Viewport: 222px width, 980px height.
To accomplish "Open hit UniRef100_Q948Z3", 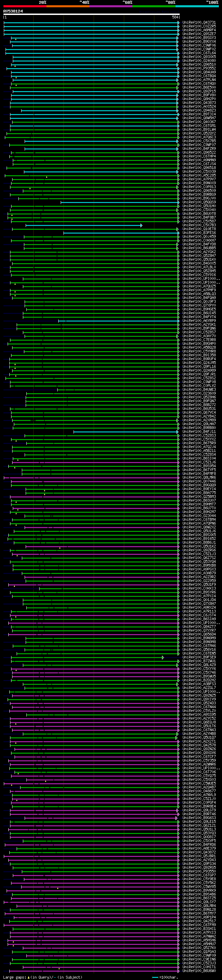I will (199, 110).
